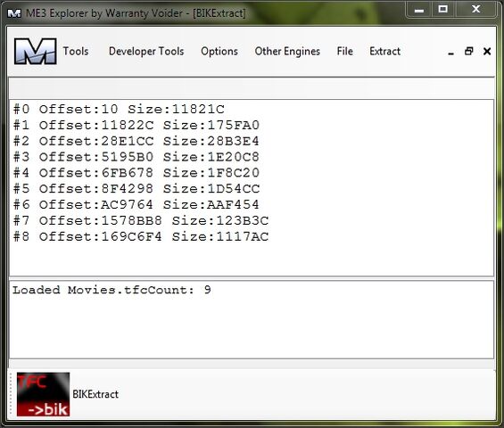Select entry #0 with Offset:10
This screenshot has height=428, width=504.
pos(119,110)
